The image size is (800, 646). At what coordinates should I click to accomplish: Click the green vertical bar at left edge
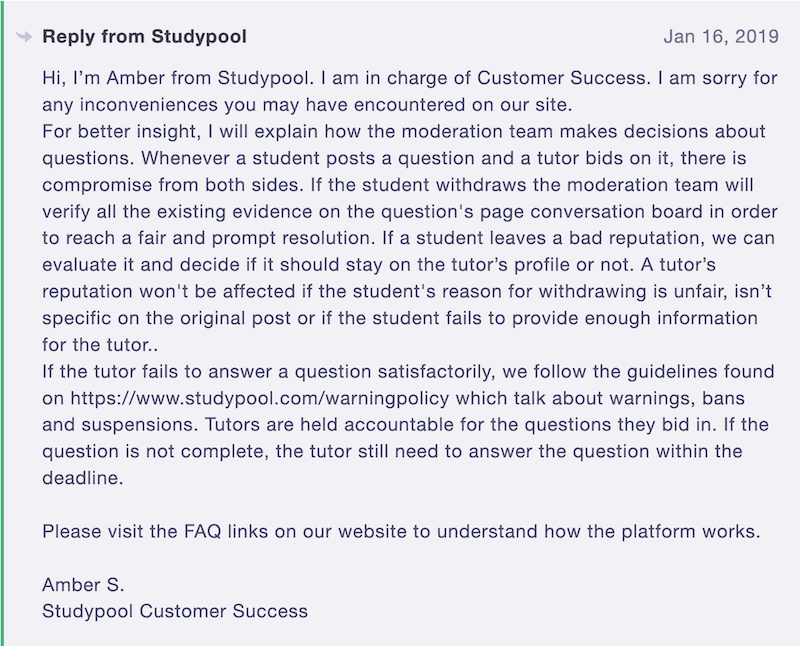pos(2,323)
